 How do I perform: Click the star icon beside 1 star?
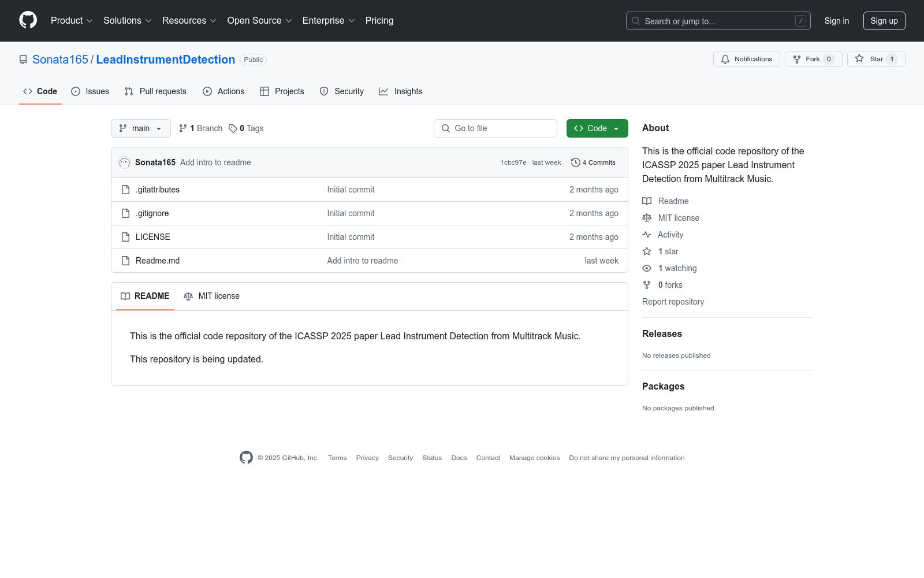pos(647,251)
